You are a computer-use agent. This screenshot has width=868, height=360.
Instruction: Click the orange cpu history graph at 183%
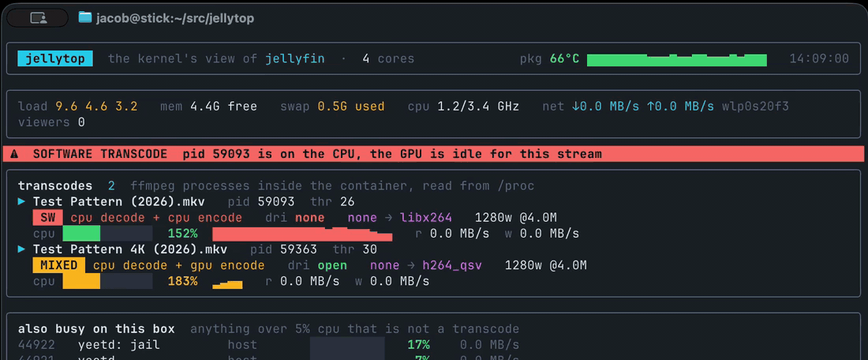(227, 285)
